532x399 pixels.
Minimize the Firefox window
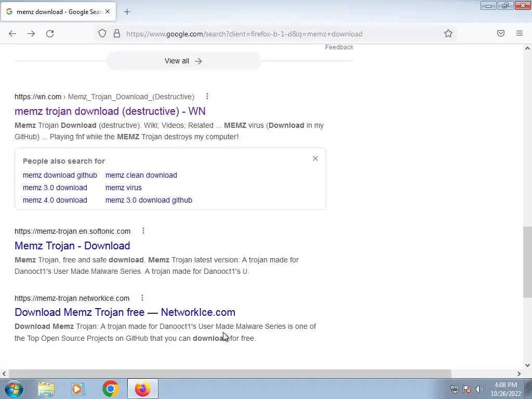(488, 6)
